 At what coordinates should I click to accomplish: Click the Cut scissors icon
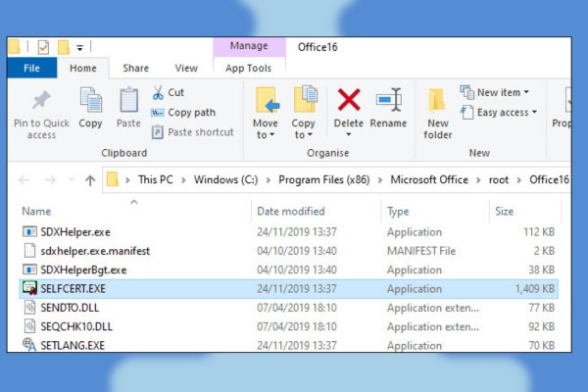pyautogui.click(x=158, y=93)
